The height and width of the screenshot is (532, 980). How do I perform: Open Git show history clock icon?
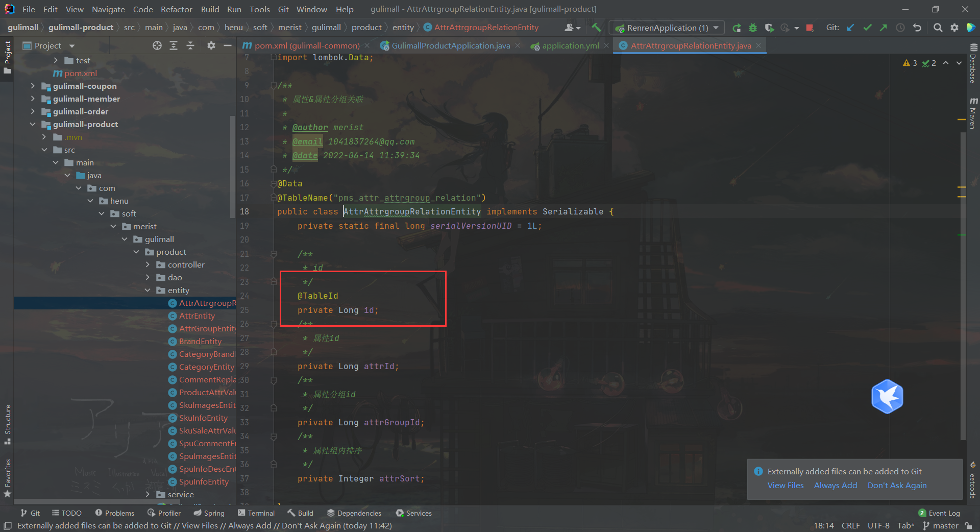pos(900,28)
